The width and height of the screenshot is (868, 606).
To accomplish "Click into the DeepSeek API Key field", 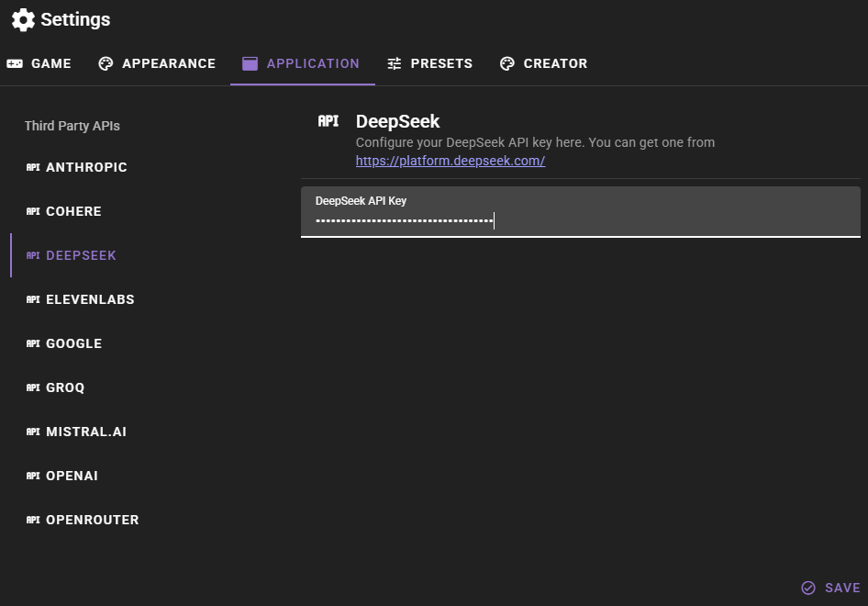I will tap(580, 220).
